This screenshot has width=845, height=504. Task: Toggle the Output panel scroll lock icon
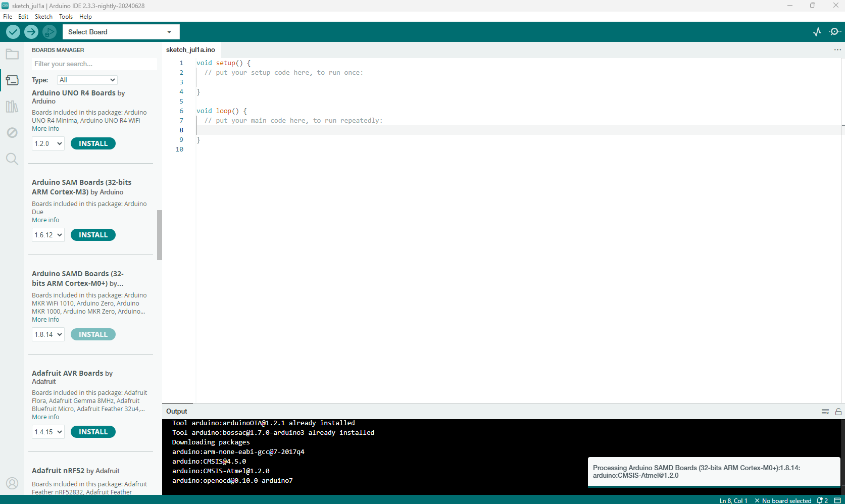(x=838, y=412)
